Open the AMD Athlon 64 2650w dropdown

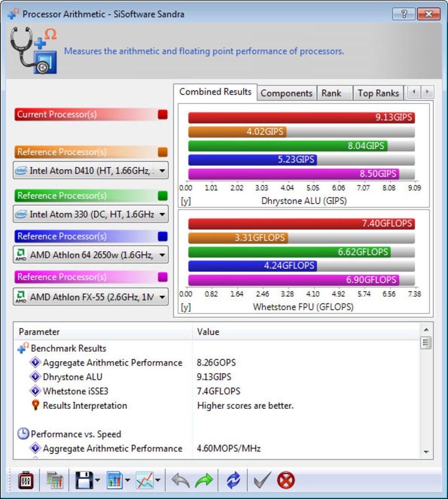tap(91, 255)
